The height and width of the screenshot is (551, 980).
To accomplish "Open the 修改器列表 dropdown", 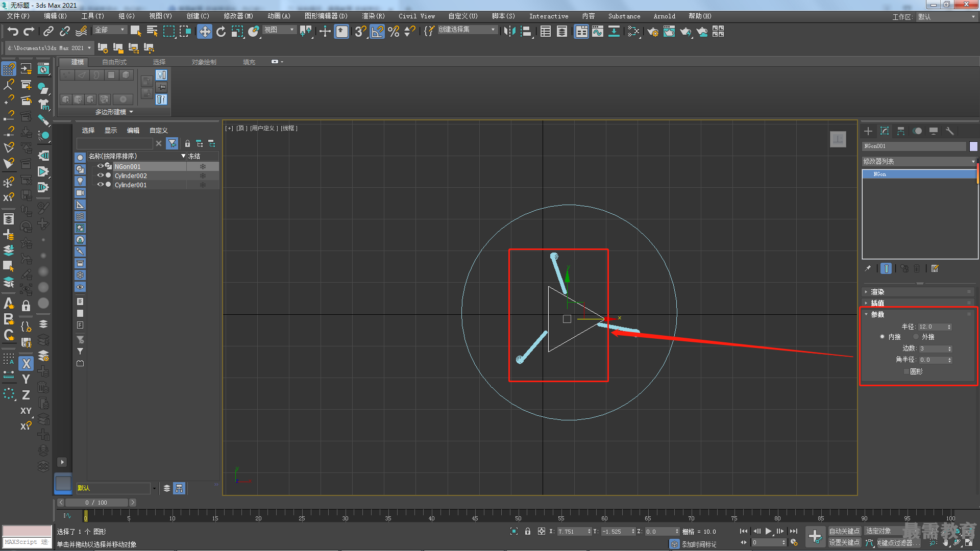I will point(919,161).
